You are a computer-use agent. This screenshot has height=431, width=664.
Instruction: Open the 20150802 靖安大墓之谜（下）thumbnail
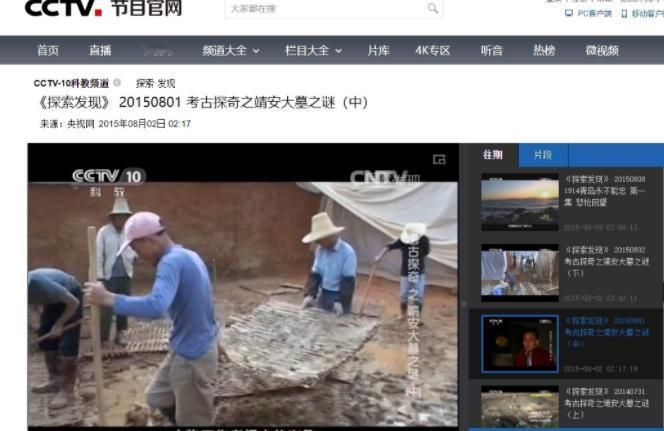pos(520,273)
